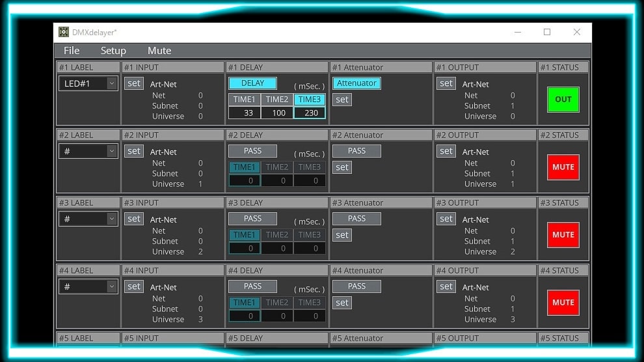Open the Setup menu

coord(113,51)
